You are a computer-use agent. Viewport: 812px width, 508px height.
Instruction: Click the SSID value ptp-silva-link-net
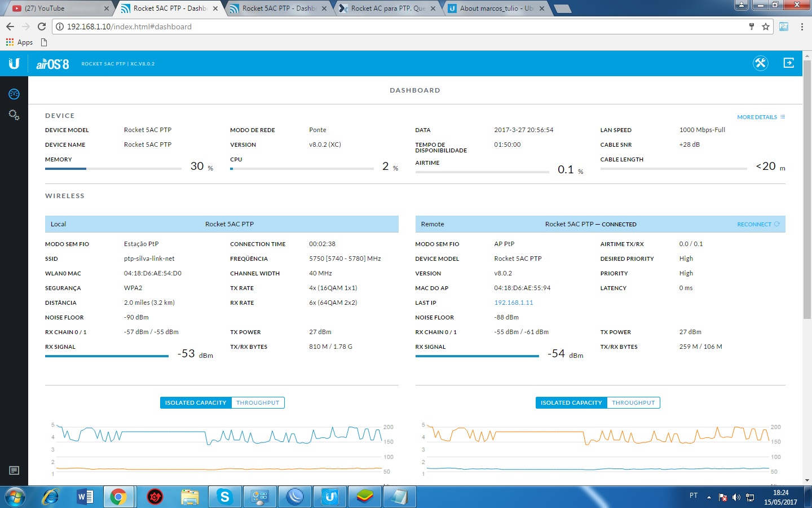[149, 259]
